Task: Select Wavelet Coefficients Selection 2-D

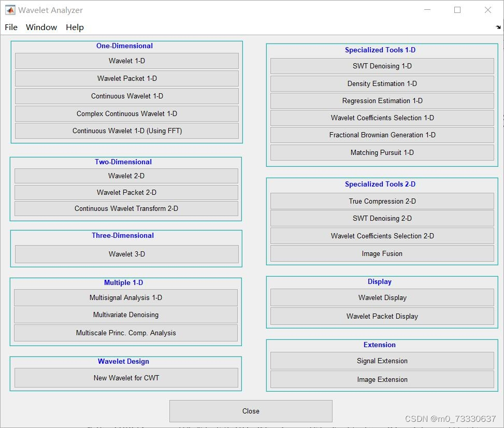Action: coord(382,236)
